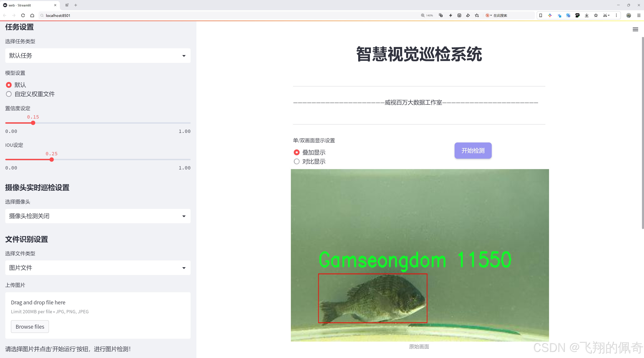644x358 pixels.
Task: Open the browser profile avatar
Action: click(628, 15)
